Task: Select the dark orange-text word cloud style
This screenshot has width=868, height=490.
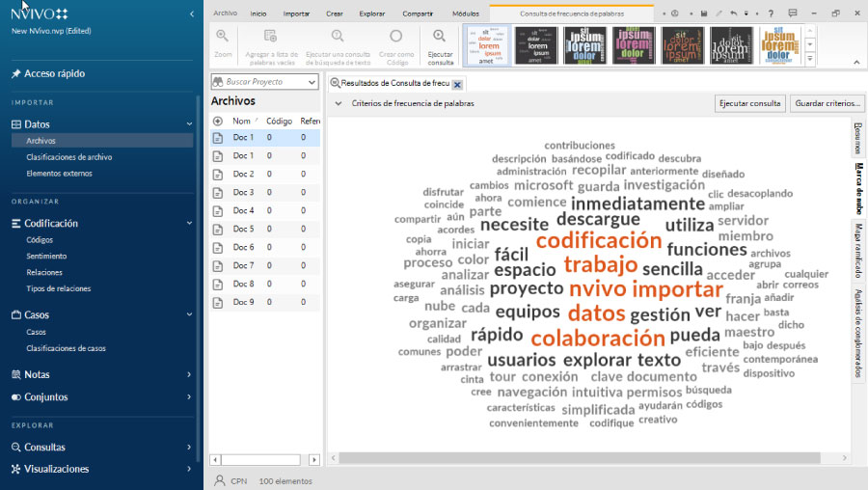Action: click(x=682, y=46)
